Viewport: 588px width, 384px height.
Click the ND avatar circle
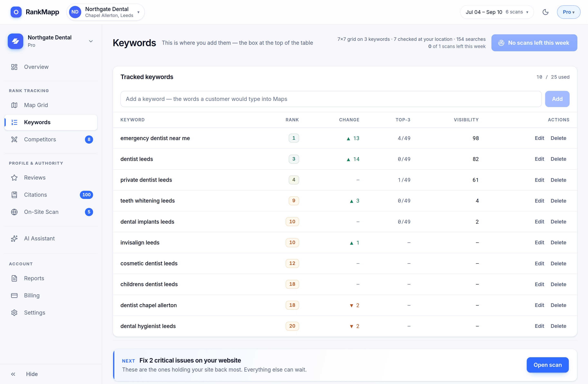click(75, 12)
